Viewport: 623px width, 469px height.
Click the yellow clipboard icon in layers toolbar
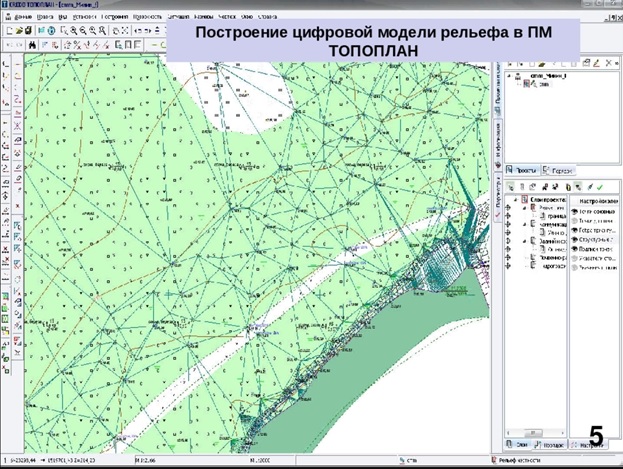(569, 187)
